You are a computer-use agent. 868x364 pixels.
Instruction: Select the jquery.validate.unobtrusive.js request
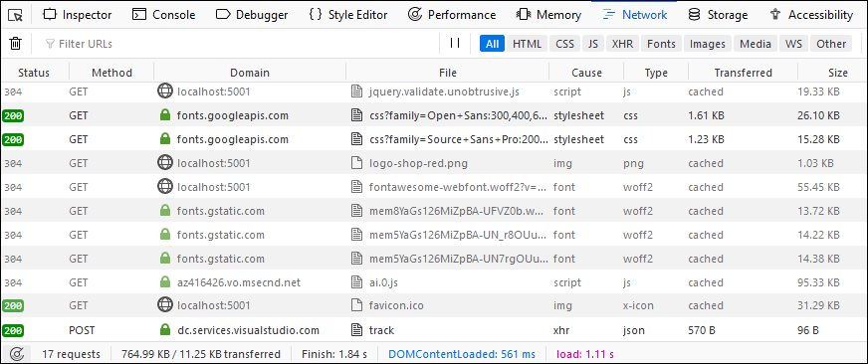click(x=434, y=91)
